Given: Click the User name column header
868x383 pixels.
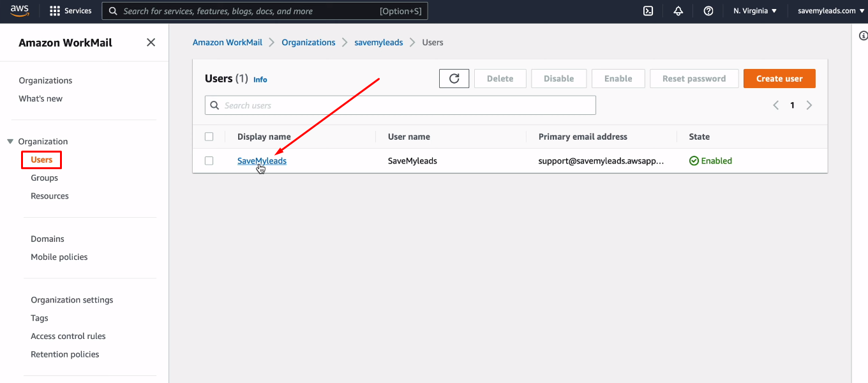Looking at the screenshot, I should [409, 137].
